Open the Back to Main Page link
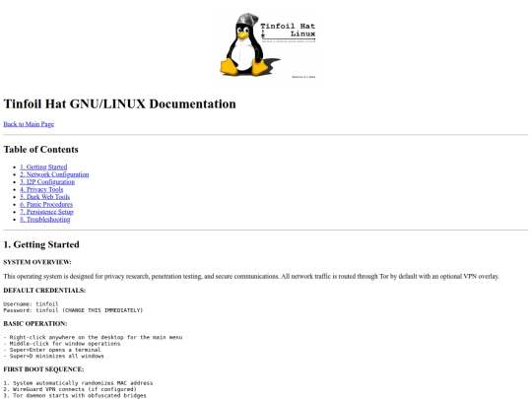 pyautogui.click(x=29, y=124)
